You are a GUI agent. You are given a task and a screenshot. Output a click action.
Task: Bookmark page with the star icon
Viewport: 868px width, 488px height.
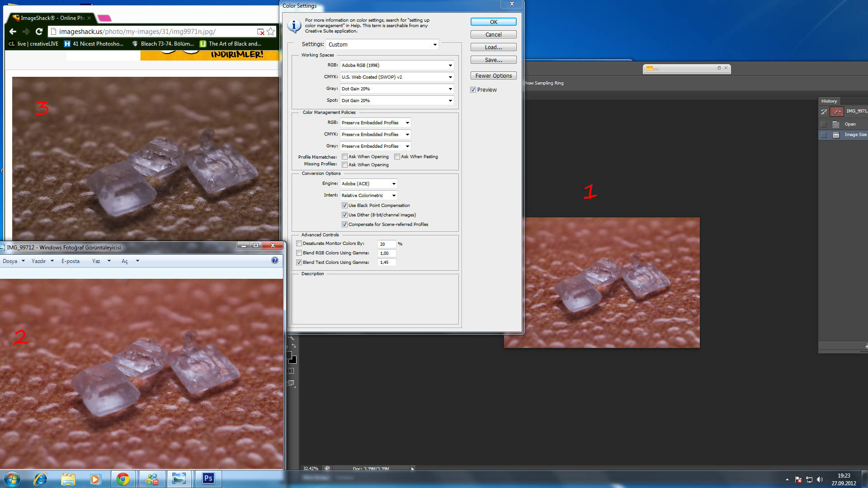click(270, 32)
